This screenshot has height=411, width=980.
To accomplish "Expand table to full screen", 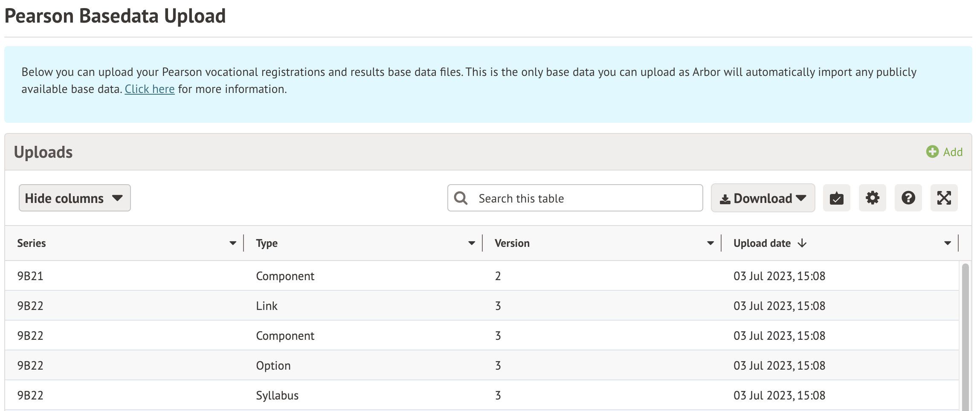I will (944, 198).
